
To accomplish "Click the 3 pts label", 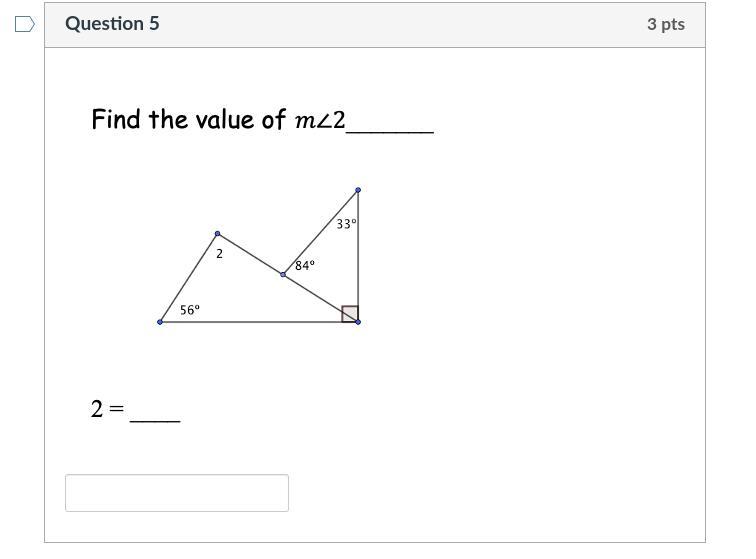I will click(666, 24).
